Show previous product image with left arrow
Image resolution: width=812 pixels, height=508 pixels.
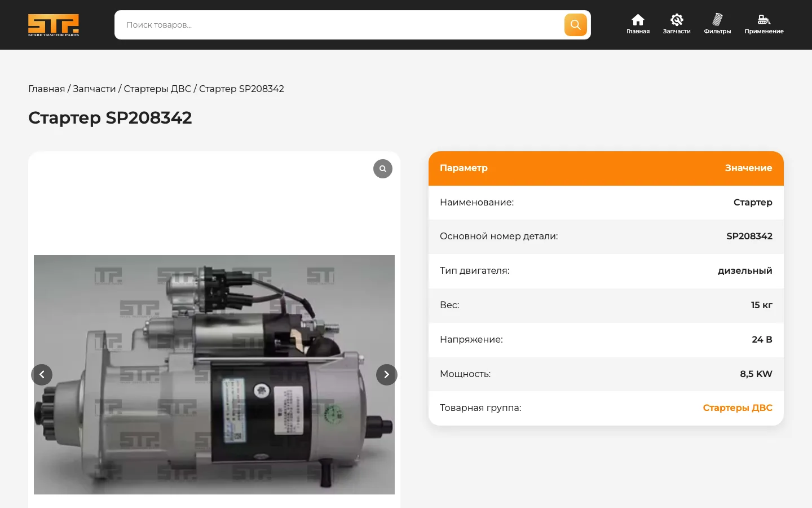(x=42, y=375)
